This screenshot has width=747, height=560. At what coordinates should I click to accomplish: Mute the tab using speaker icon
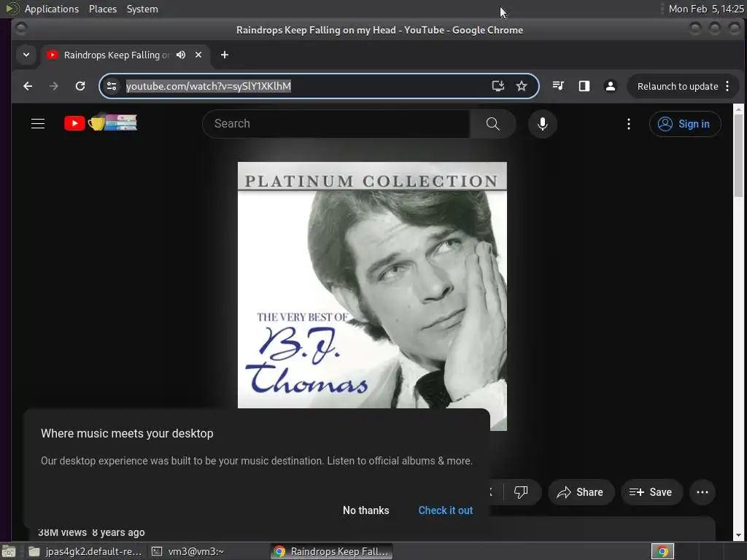[x=181, y=55]
